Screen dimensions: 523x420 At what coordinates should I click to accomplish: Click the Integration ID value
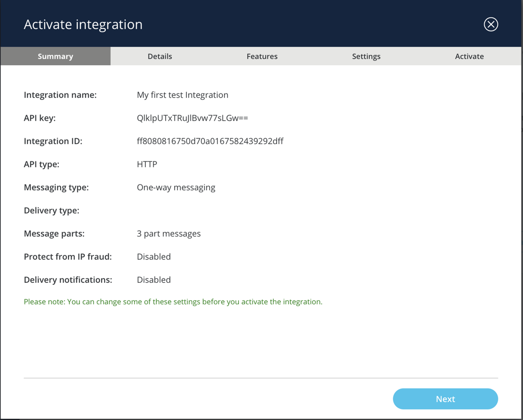210,141
